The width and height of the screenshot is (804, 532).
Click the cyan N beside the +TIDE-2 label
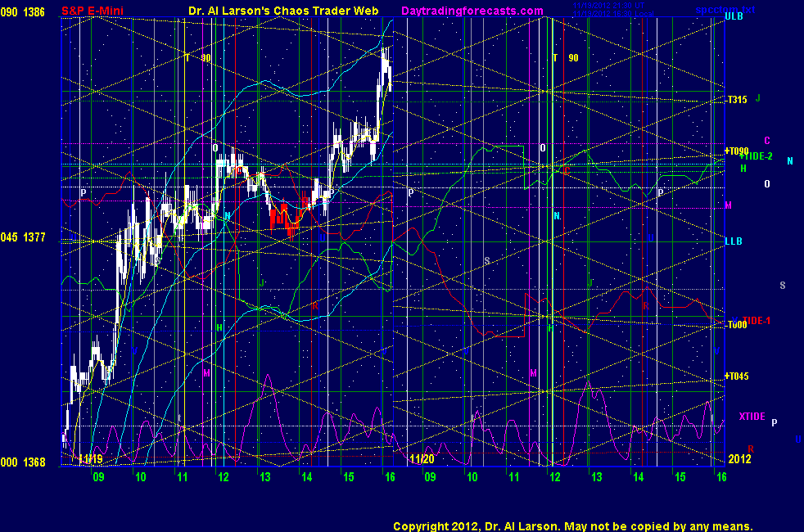pos(790,161)
